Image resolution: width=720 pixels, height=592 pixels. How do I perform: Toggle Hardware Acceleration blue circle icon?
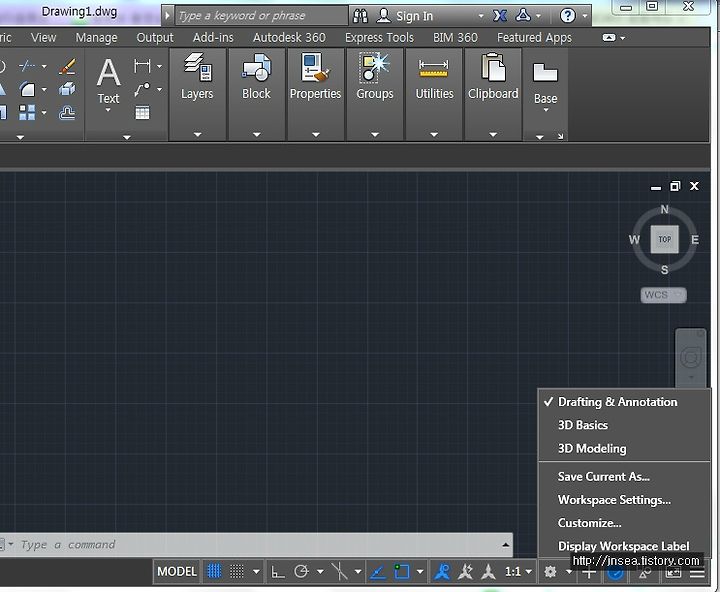click(615, 573)
